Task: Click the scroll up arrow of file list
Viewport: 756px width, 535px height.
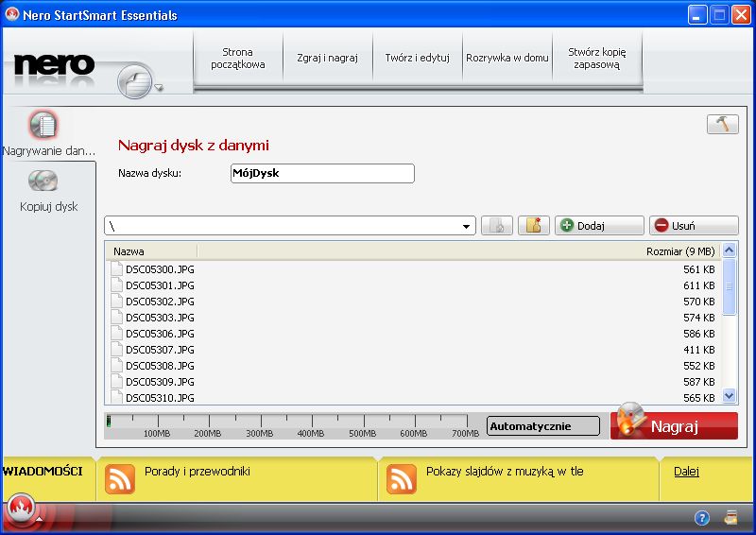Action: coord(729,250)
